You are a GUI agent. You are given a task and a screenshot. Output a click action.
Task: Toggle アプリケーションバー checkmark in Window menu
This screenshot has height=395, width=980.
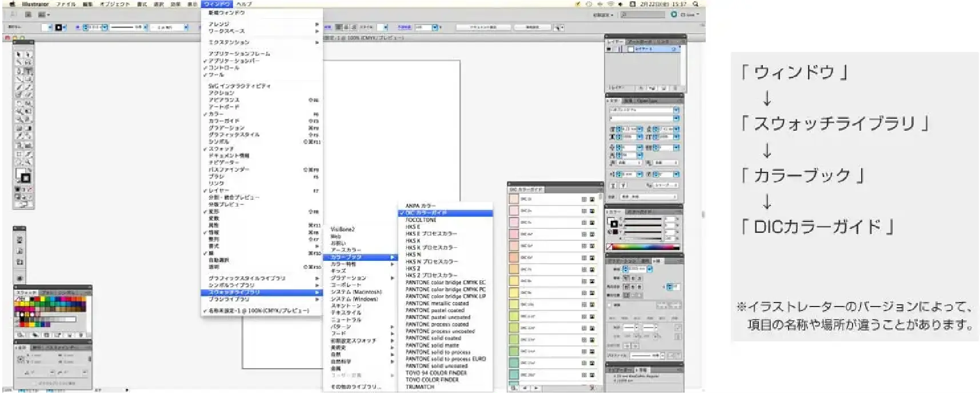click(234, 61)
